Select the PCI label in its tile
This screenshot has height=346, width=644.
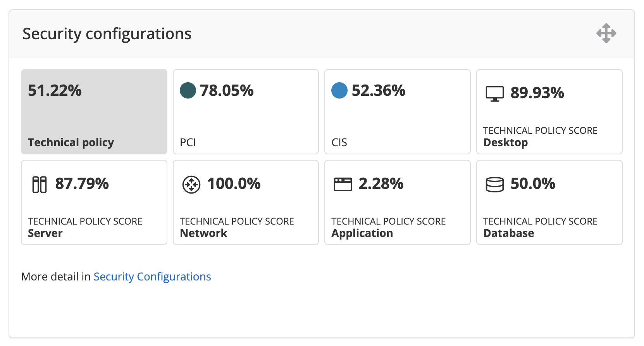[188, 142]
